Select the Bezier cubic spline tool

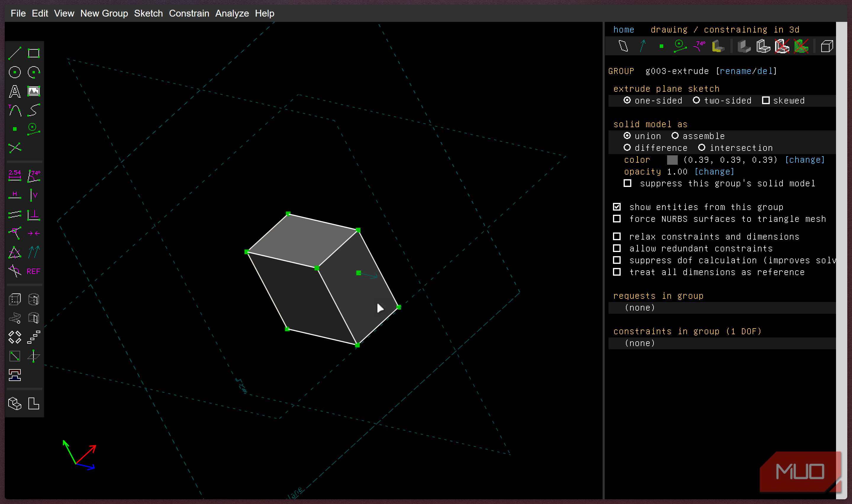point(34,110)
